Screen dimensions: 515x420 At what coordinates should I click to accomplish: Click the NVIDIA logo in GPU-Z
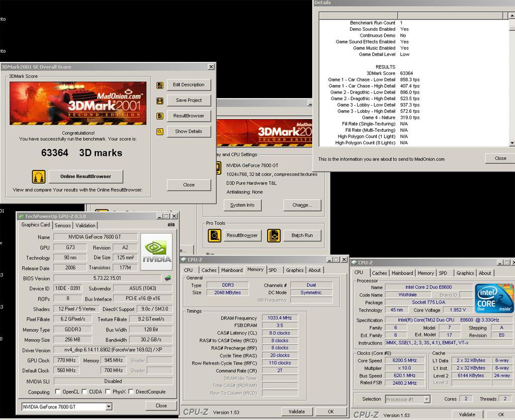(x=157, y=251)
